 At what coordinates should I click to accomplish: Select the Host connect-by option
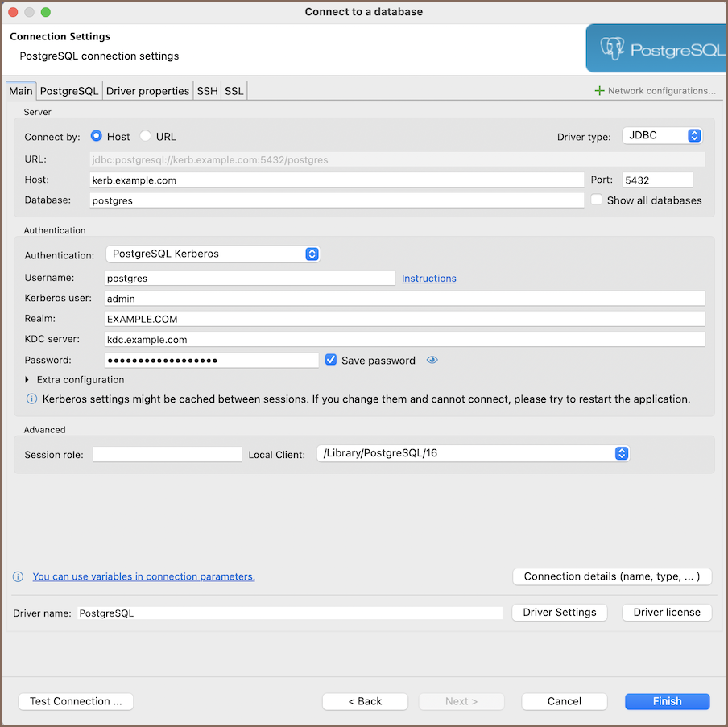97,137
